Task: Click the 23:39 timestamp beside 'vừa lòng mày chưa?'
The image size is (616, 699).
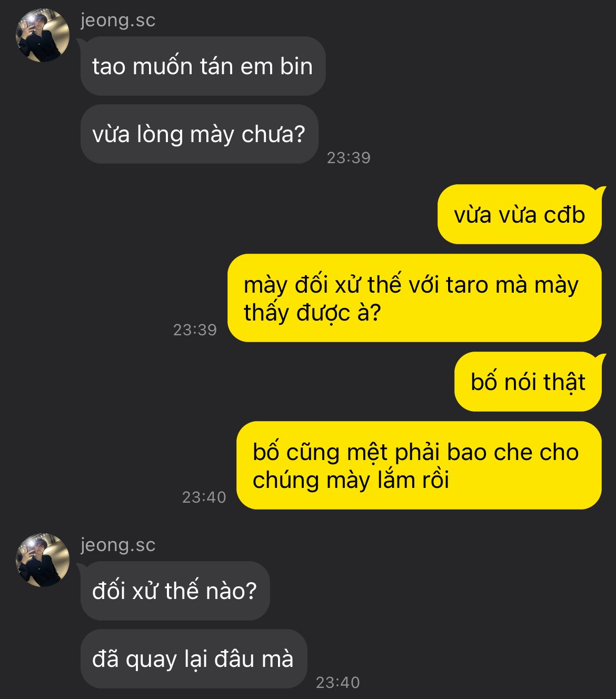Action: (x=349, y=157)
